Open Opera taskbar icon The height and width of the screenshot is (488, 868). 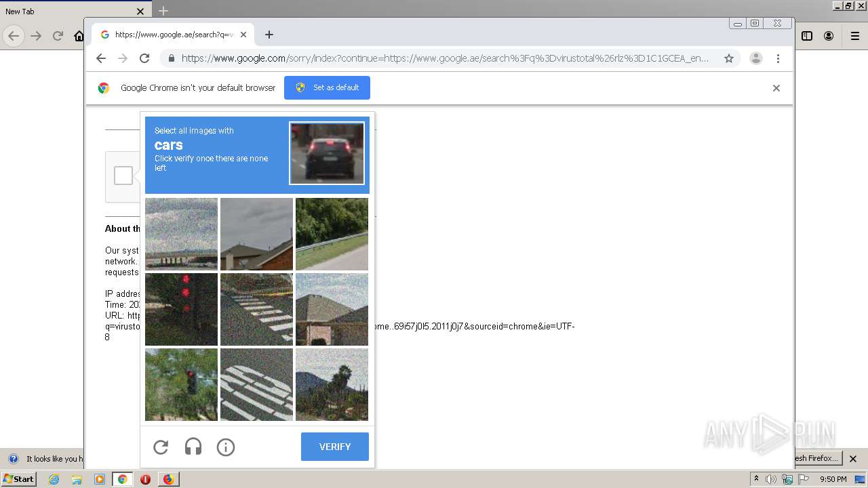pos(145,479)
